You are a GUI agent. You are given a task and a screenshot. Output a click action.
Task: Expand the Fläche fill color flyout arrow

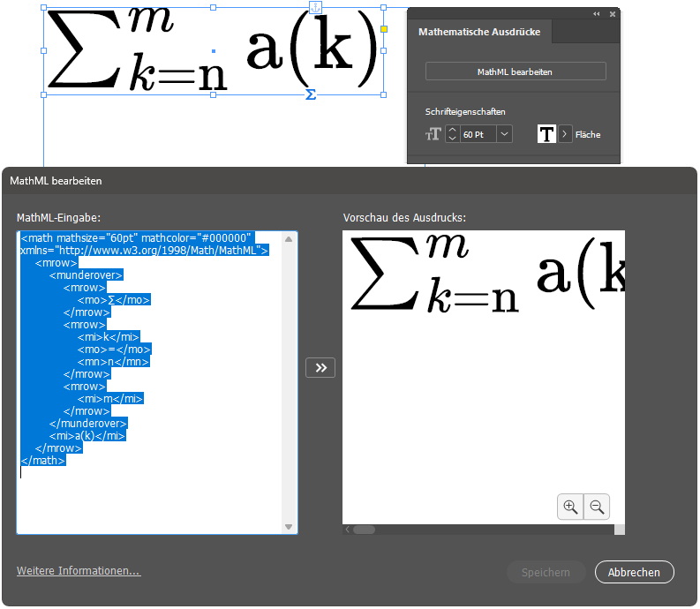pyautogui.click(x=565, y=134)
